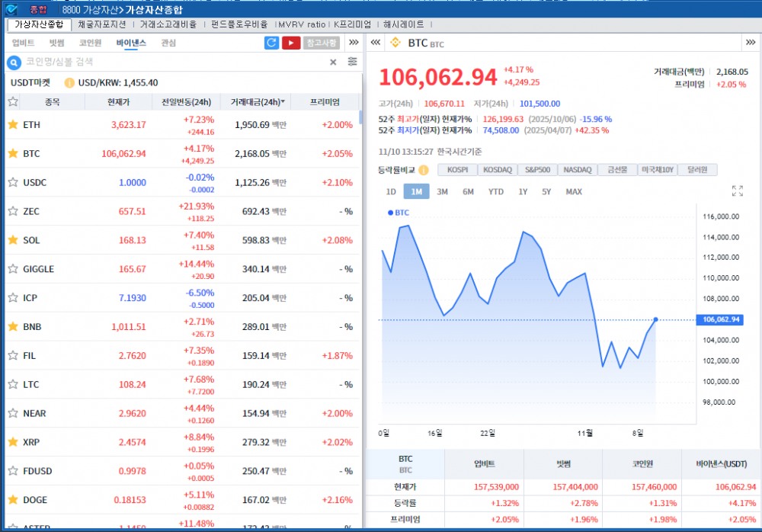Open the filter icon right of the search field
Image resolution: width=762 pixels, height=532 pixels.
351,62
